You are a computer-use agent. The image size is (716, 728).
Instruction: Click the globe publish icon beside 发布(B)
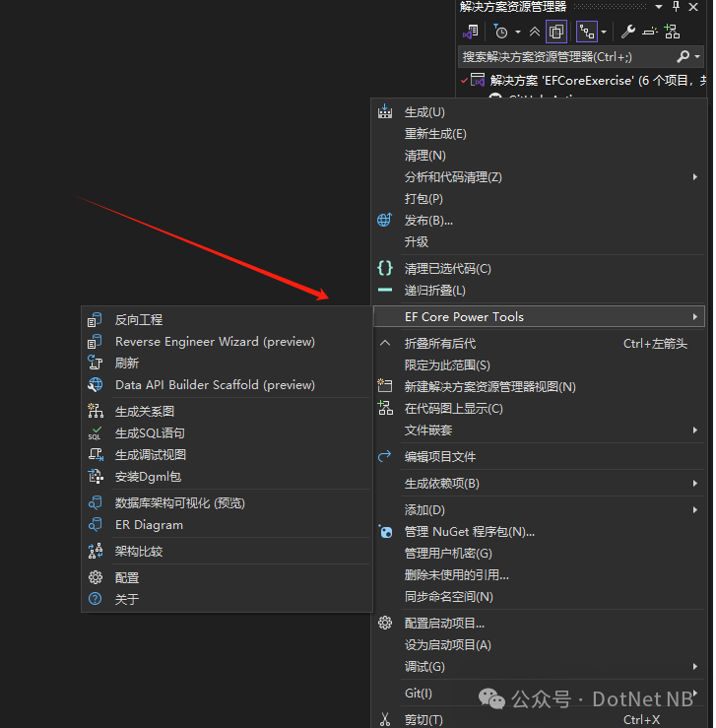click(x=385, y=220)
